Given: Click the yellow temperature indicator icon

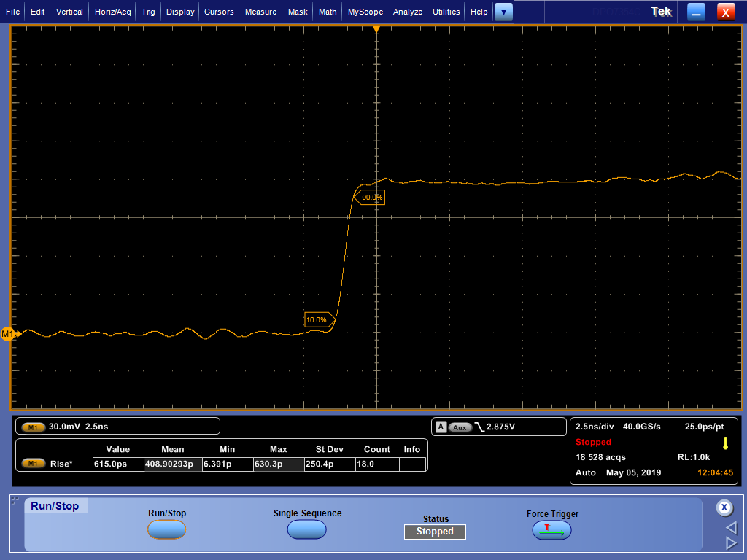Looking at the screenshot, I should pyautogui.click(x=726, y=444).
